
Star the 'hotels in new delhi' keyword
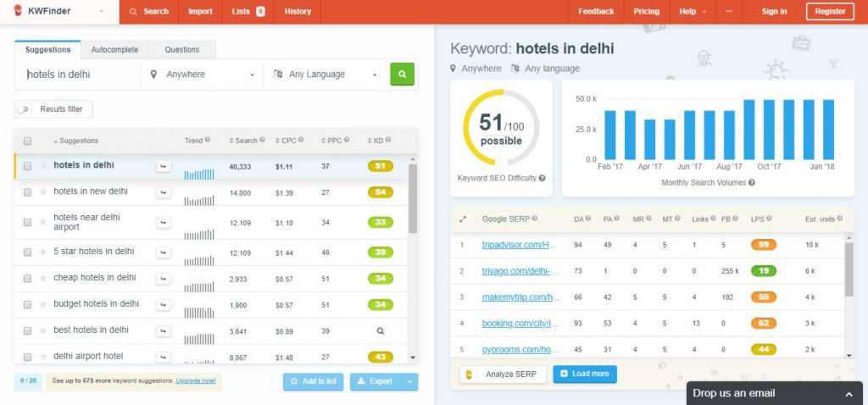[x=43, y=192]
